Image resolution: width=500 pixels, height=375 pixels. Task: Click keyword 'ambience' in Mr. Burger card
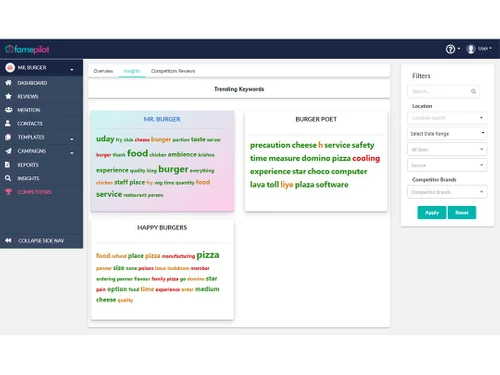(182, 154)
